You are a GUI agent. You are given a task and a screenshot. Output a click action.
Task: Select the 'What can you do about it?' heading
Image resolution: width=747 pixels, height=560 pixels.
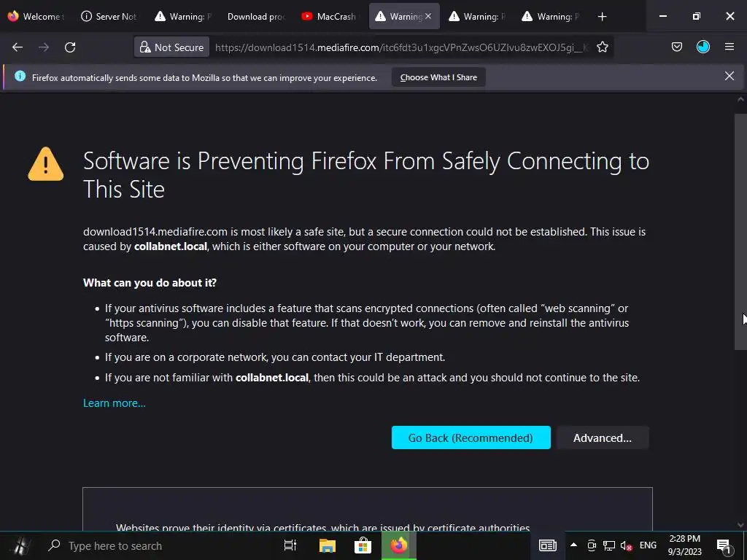pos(150,283)
